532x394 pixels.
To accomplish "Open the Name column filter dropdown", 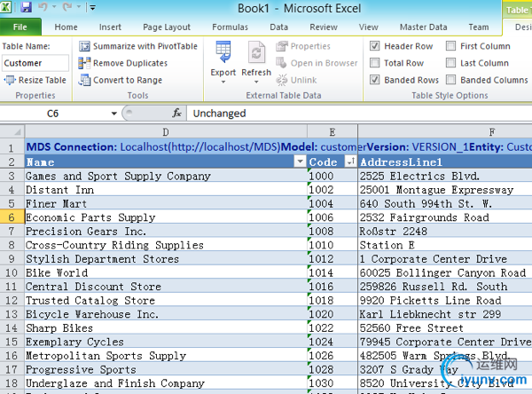I will point(300,162).
